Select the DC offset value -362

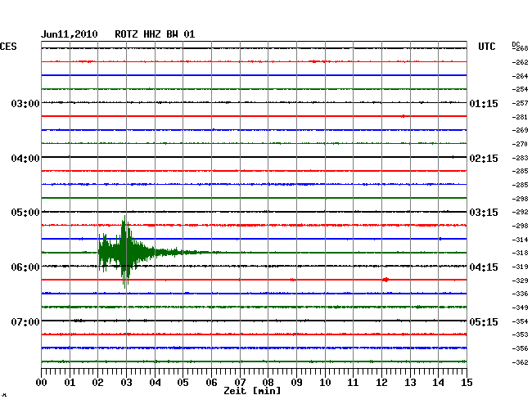pos(520,362)
